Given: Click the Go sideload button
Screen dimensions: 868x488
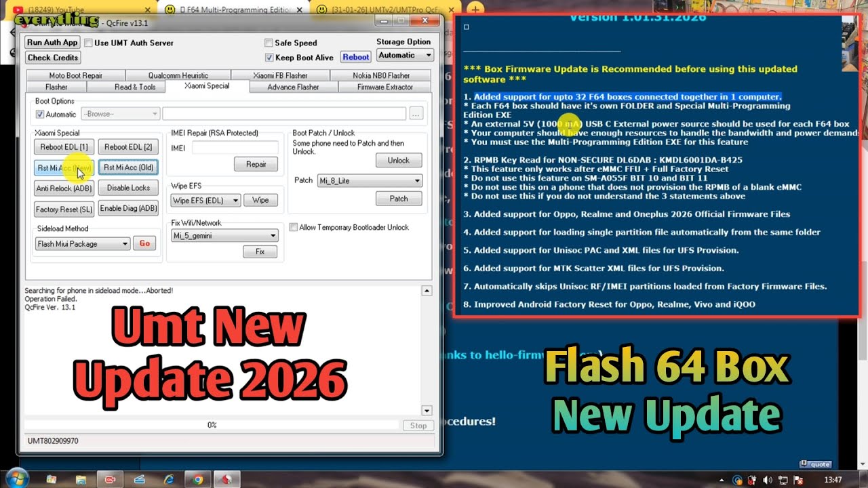Looking at the screenshot, I should click(144, 243).
